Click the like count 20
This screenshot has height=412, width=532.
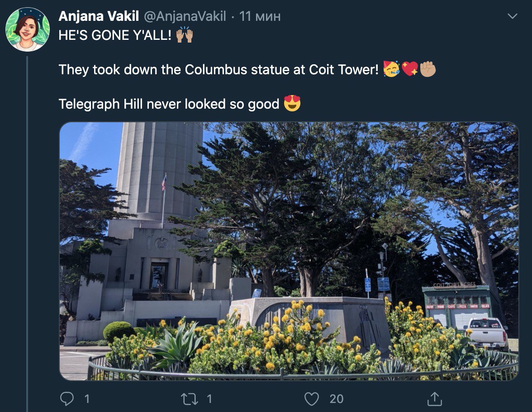click(x=336, y=399)
